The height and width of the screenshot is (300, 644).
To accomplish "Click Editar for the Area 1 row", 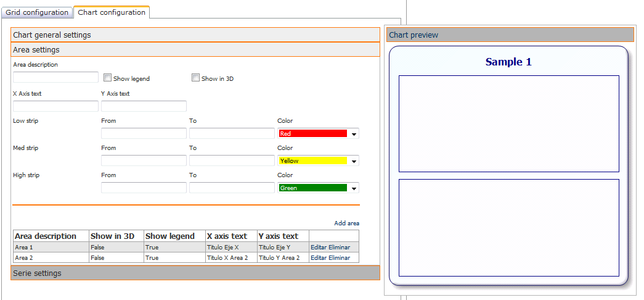I will point(319,247).
